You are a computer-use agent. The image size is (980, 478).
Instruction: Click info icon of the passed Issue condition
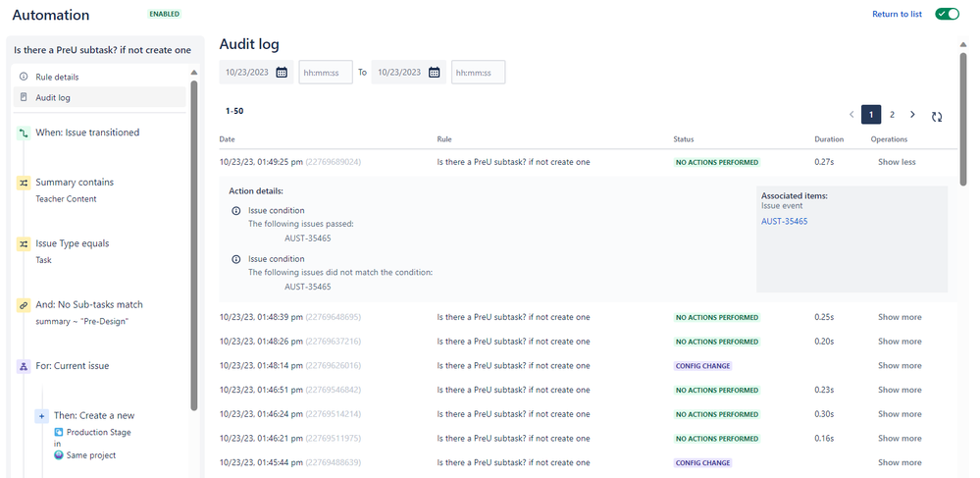(x=236, y=211)
